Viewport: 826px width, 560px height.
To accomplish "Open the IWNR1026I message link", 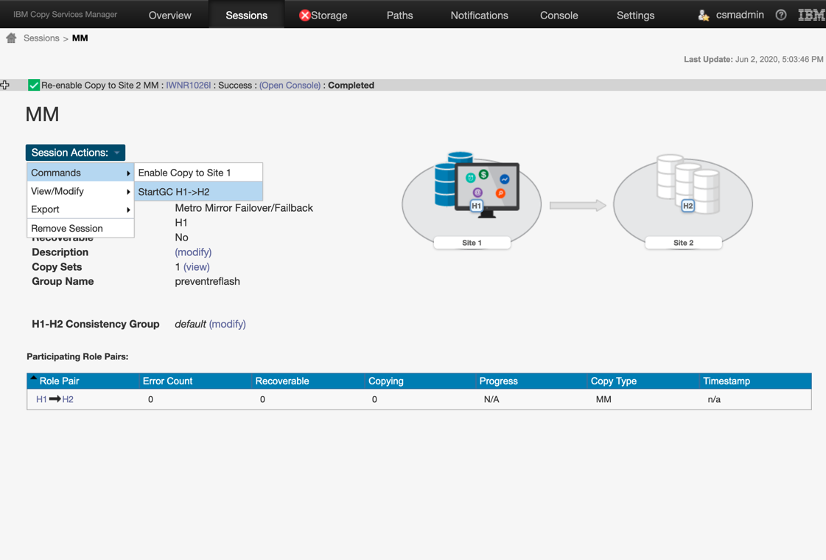I will click(x=188, y=85).
